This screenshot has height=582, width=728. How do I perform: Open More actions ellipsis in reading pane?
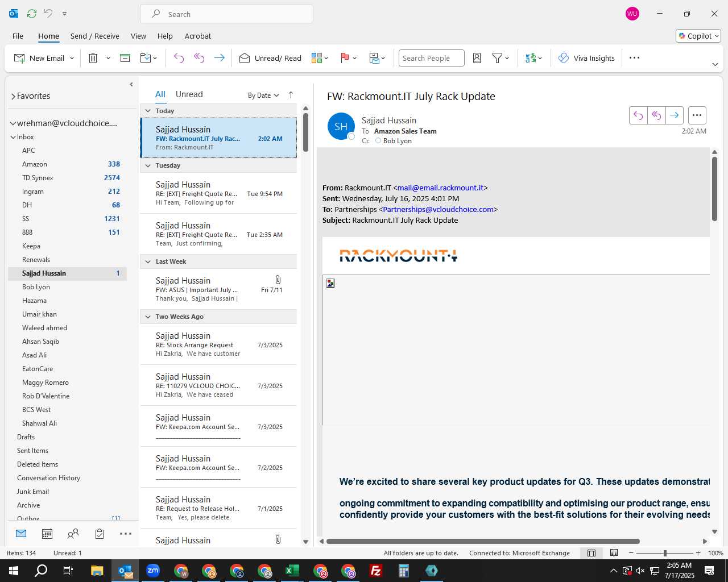coord(697,115)
